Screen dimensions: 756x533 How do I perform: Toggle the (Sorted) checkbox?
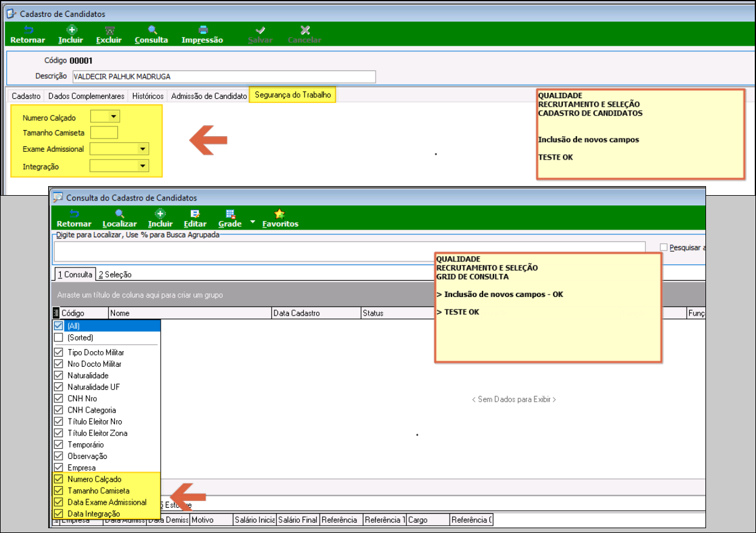(x=58, y=337)
